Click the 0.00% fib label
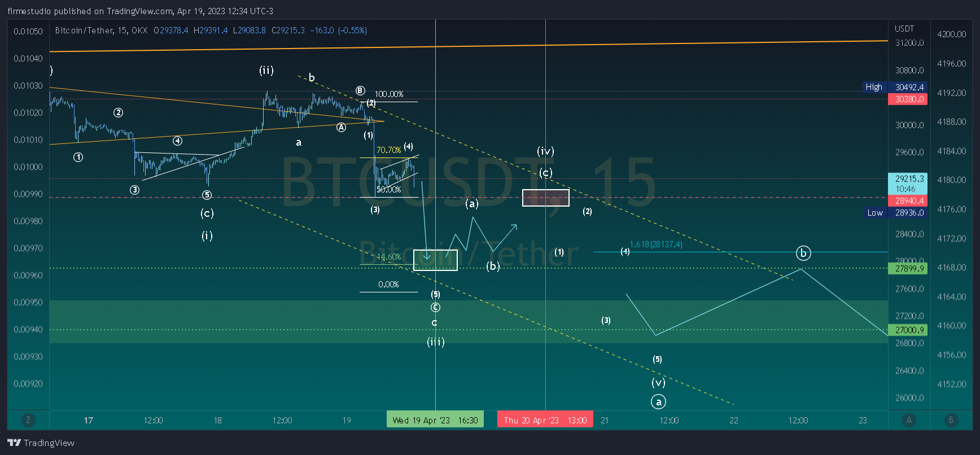The width and height of the screenshot is (980, 455). pos(388,285)
